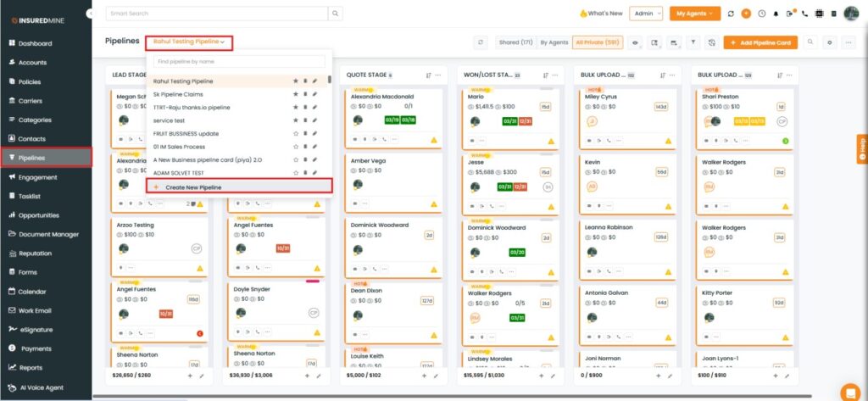Unstar the Sk Pipeline Claims pipeline
This screenshot has width=868, height=401.
click(296, 94)
